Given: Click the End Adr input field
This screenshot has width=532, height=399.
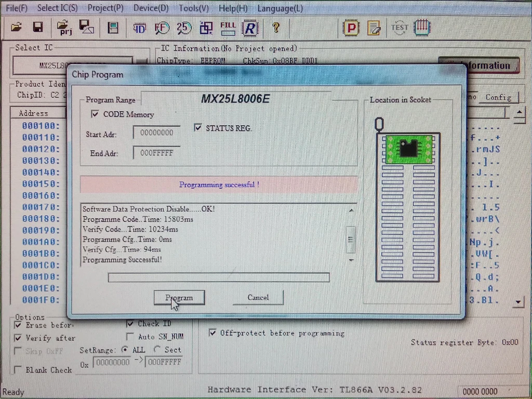Looking at the screenshot, I should (156, 153).
